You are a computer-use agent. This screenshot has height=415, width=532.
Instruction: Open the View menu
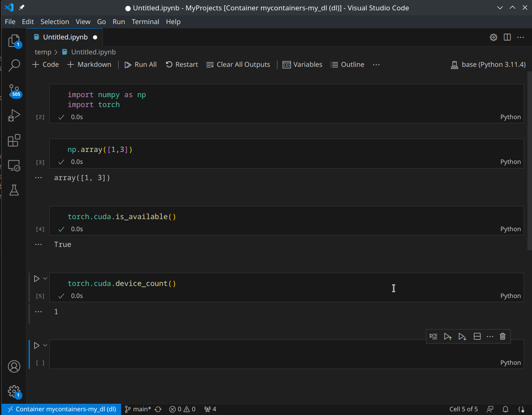click(83, 22)
